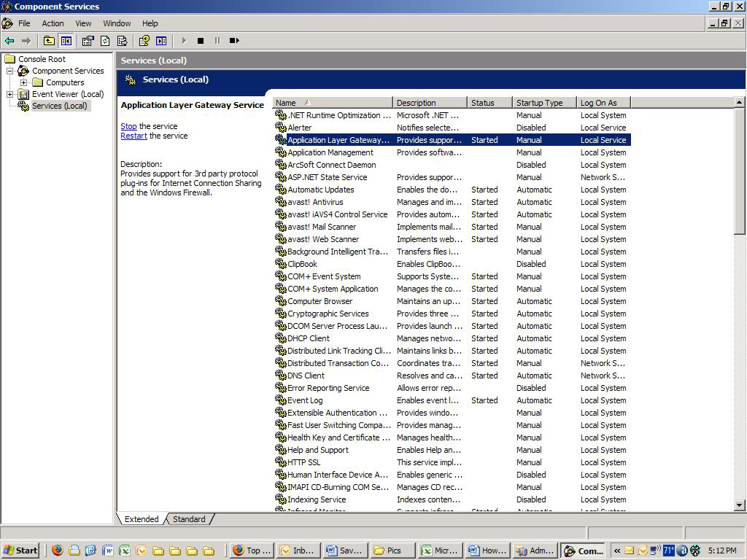
Task: Switch to the Extended tab
Action: coord(142,519)
